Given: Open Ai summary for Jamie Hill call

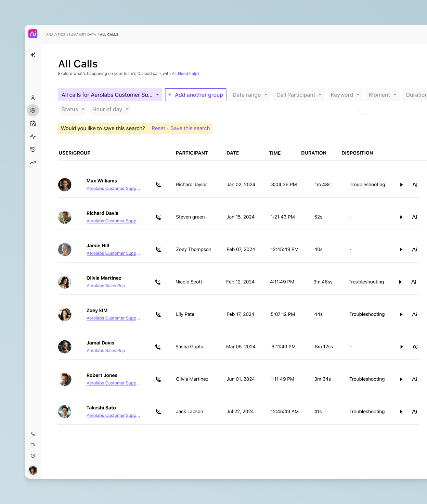Looking at the screenshot, I should pyautogui.click(x=415, y=250).
